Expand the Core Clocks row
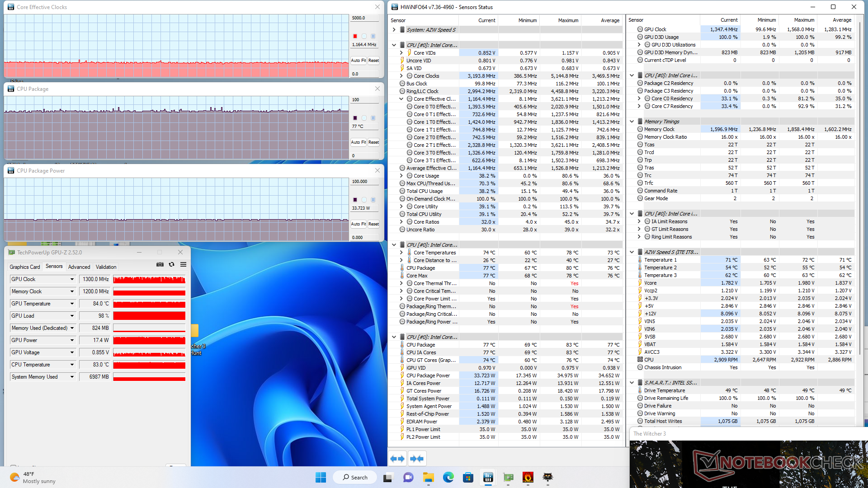The height and width of the screenshot is (488, 868). click(x=401, y=76)
